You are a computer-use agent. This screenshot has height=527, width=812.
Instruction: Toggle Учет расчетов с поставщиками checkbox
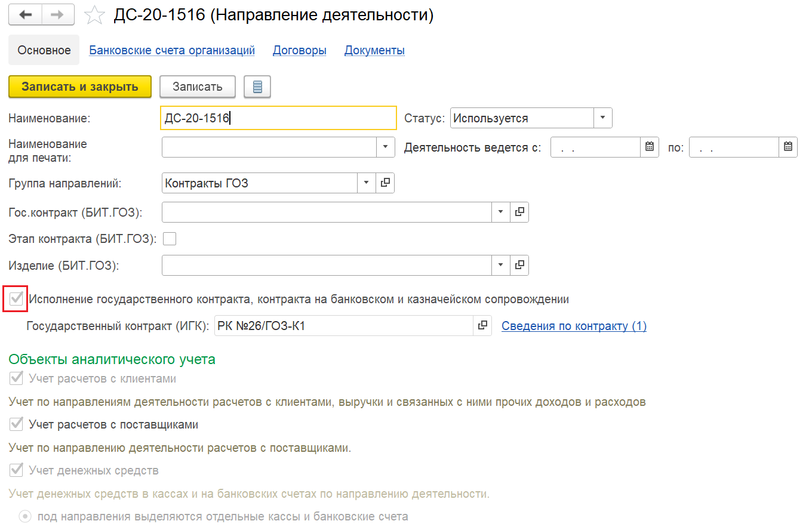tap(17, 424)
